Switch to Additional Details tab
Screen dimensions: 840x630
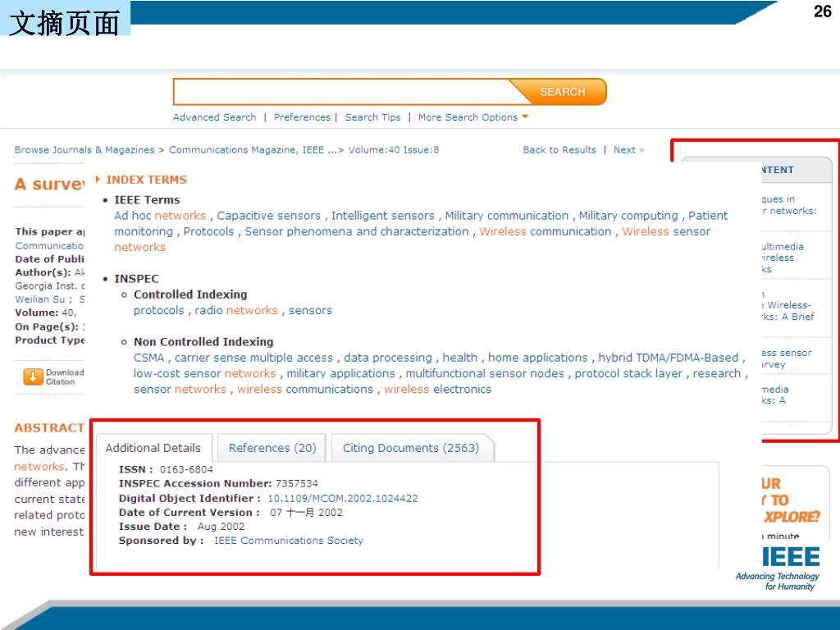click(x=153, y=448)
